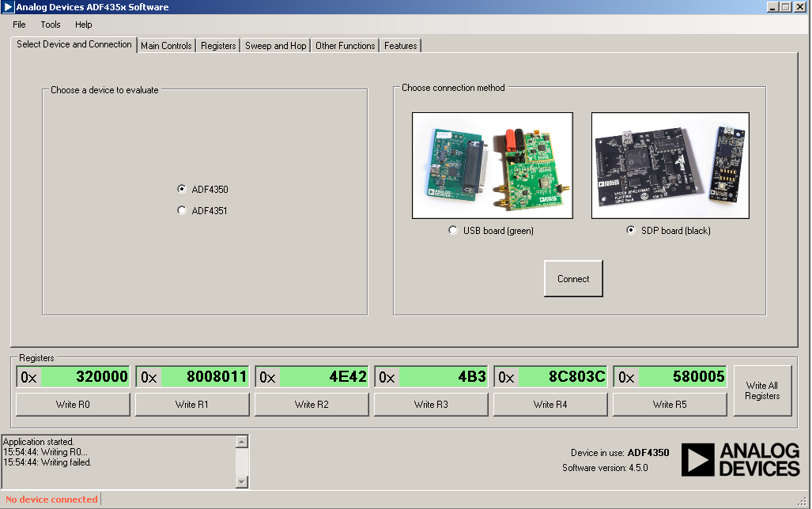
Task: Click the R5 register field 580005
Action: 682,376
